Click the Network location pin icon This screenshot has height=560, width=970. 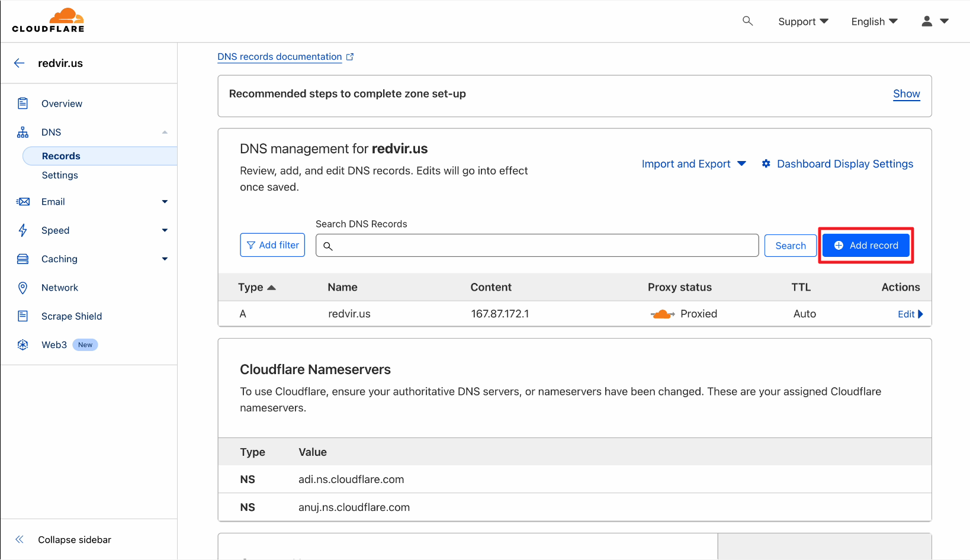point(23,288)
